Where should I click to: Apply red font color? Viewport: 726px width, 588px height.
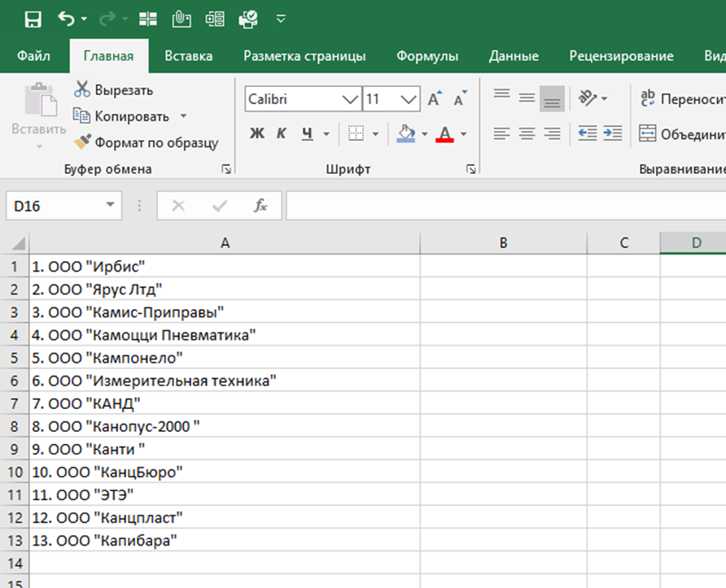pyautogui.click(x=444, y=133)
